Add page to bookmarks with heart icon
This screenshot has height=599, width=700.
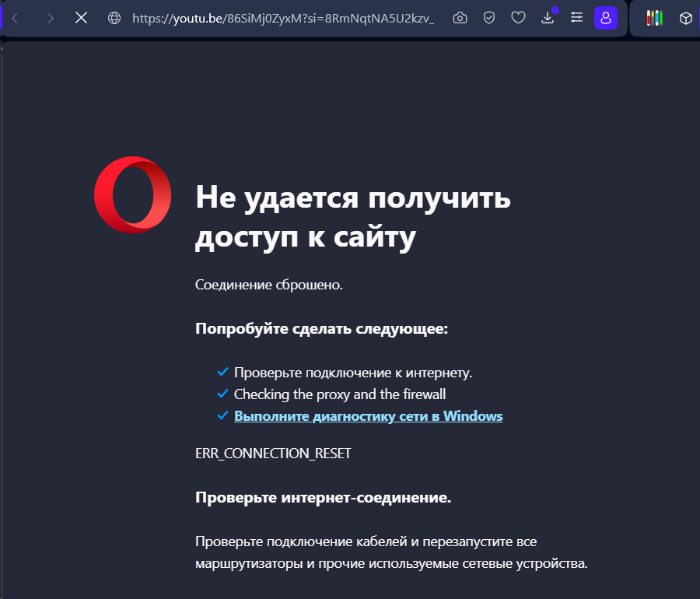pyautogui.click(x=518, y=18)
